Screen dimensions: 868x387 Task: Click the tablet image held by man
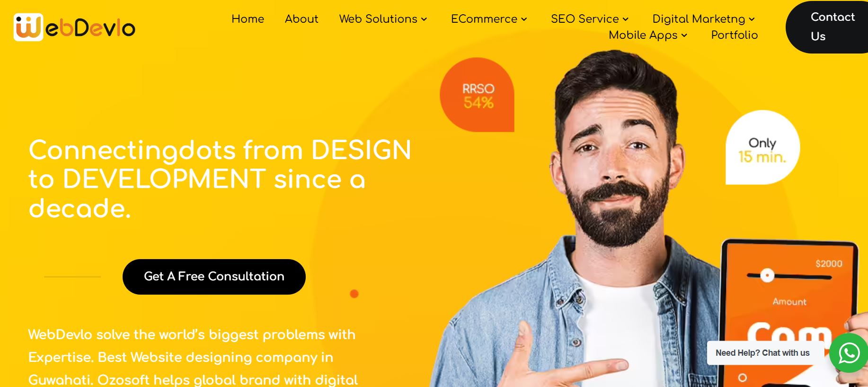tap(789, 314)
